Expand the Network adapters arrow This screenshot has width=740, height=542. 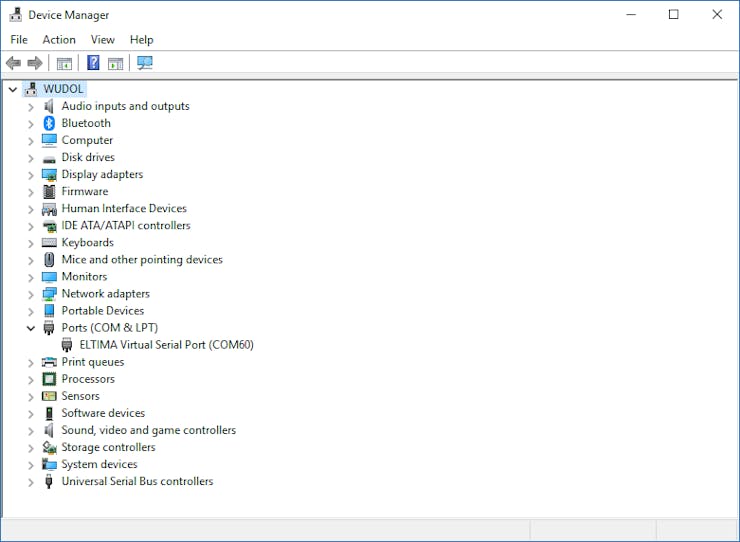[x=31, y=295]
